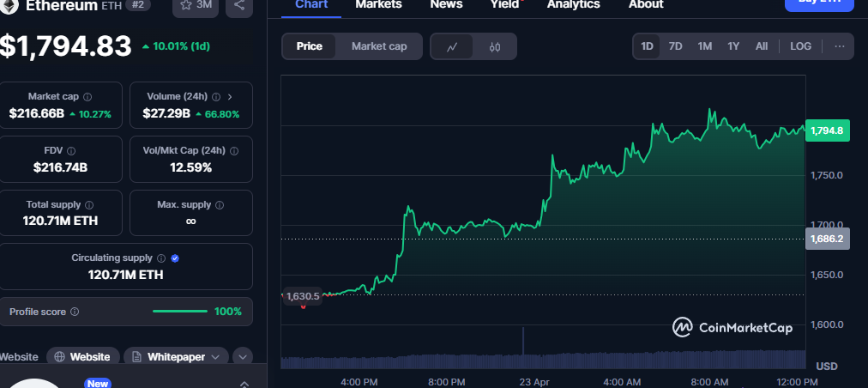Image resolution: width=868 pixels, height=388 pixels.
Task: Switch to candlestick chart icon
Action: (495, 46)
